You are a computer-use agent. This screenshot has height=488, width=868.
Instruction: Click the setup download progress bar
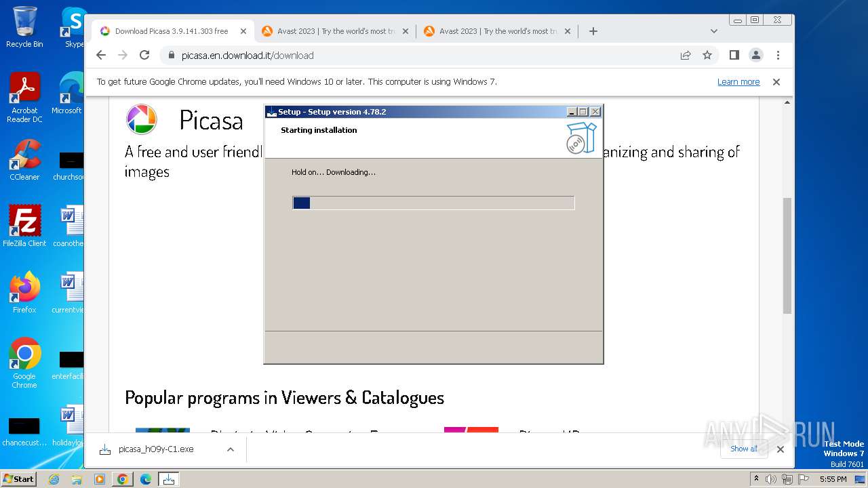[x=433, y=203]
